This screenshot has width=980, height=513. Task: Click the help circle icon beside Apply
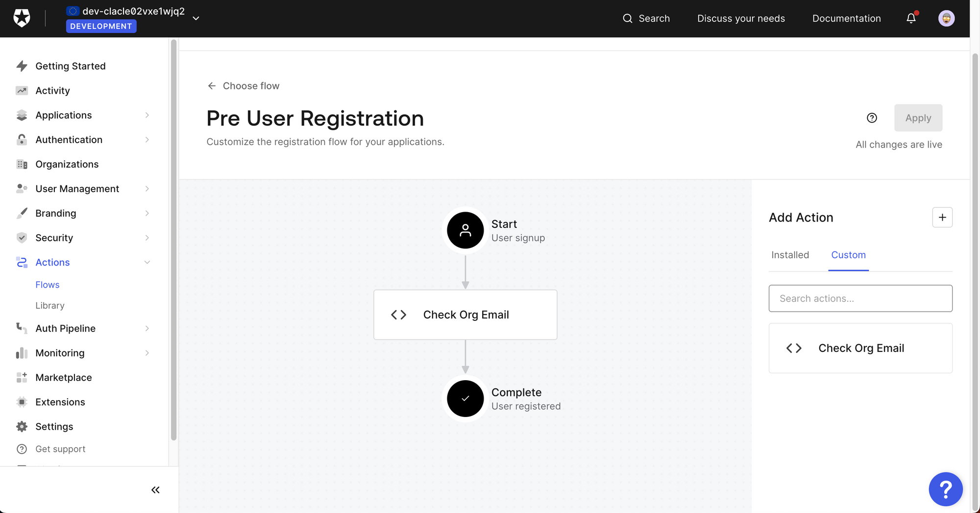point(872,118)
